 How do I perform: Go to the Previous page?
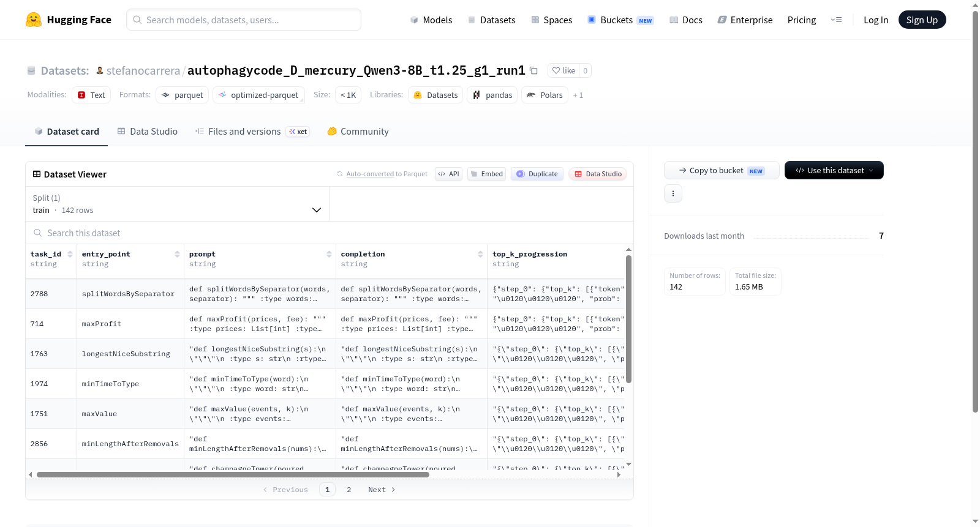click(285, 490)
